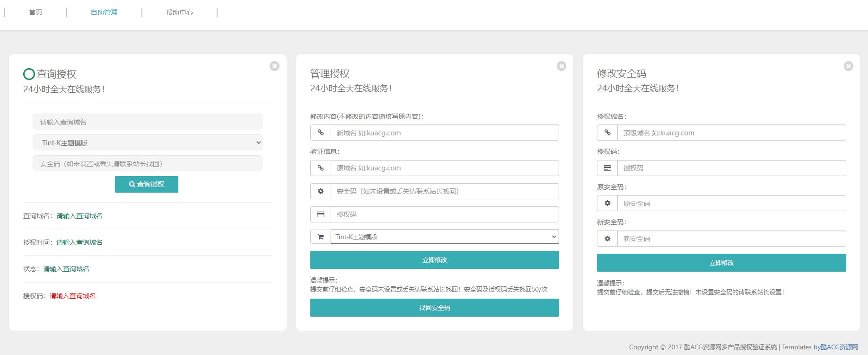Open the 酷ACG资源网 footer link
The image size is (868, 355).
[x=839, y=347]
